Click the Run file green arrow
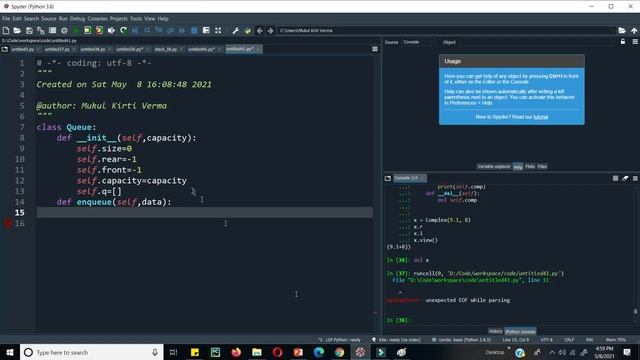The image size is (640, 360). 76,30
